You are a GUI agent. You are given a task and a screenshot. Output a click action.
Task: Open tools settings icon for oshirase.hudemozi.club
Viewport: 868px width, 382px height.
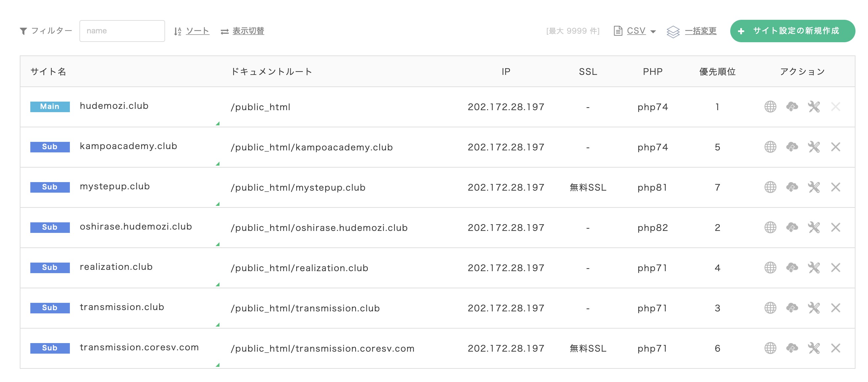pos(814,228)
